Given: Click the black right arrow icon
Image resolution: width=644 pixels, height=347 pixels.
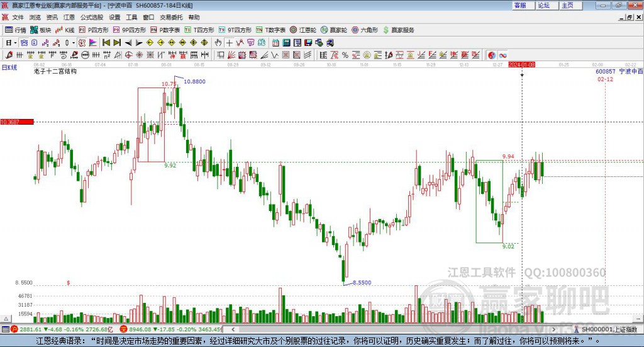Looking at the screenshot, I should click(x=139, y=43).
